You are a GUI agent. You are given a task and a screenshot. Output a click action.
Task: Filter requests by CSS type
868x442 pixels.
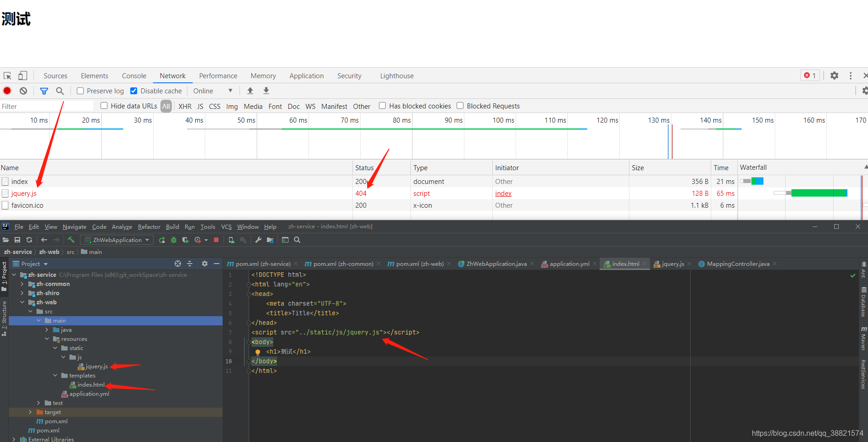pyautogui.click(x=215, y=106)
